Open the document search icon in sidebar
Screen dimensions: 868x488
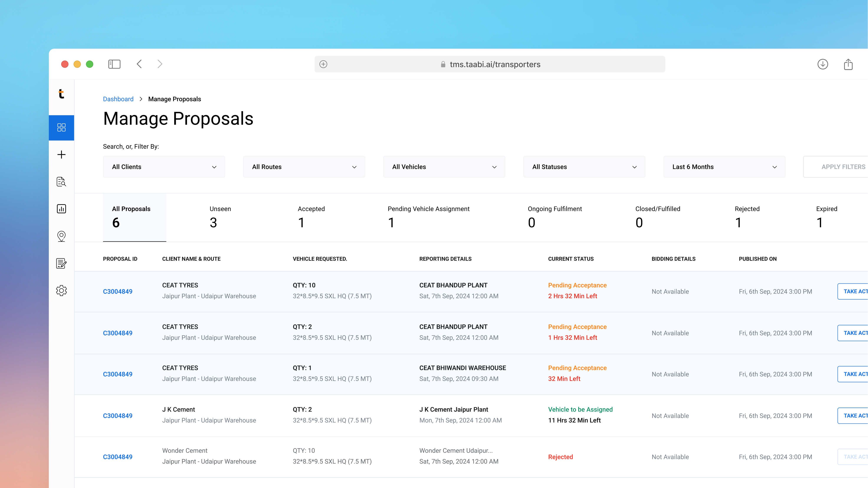tap(61, 182)
